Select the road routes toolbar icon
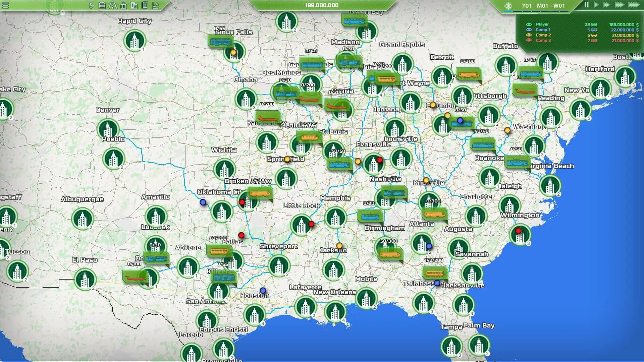 tap(112, 6)
